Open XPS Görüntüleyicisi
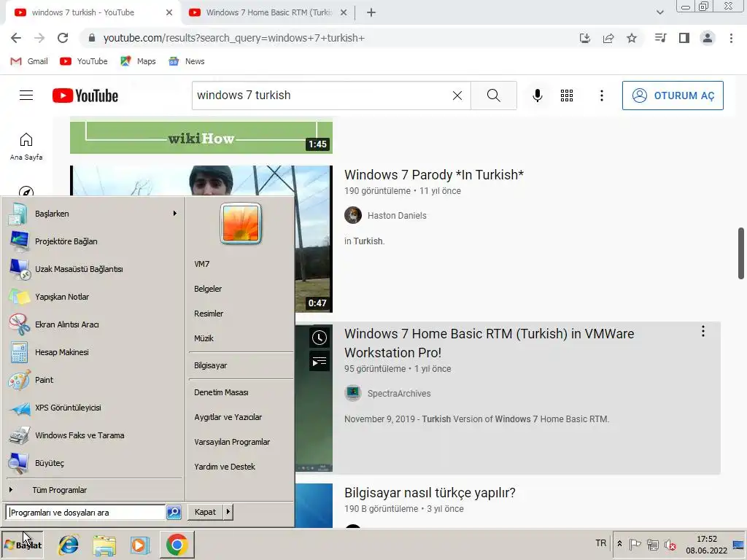The image size is (747, 560). point(94,408)
